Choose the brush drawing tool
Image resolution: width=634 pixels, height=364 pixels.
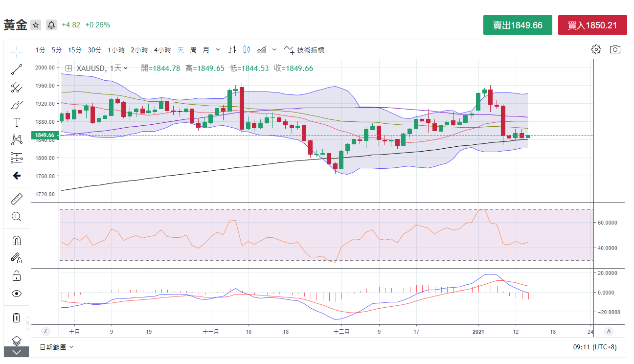tap(17, 105)
